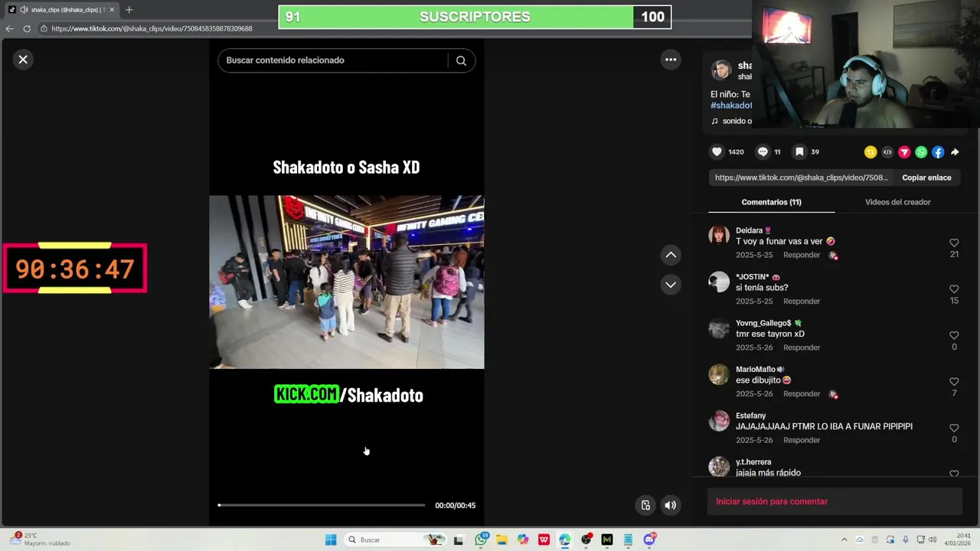Open comments via the speech bubble icon

[763, 152]
